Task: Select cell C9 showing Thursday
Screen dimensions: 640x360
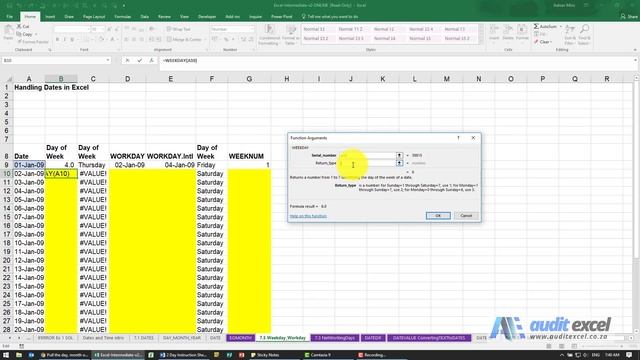Action: 93,165
